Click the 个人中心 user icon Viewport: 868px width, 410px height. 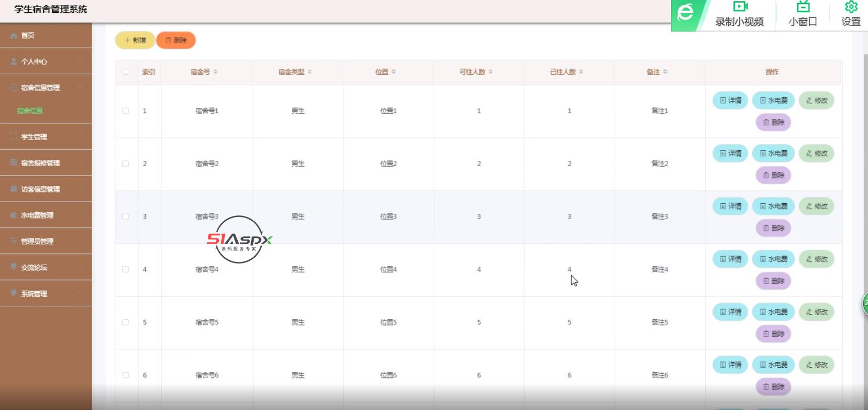[14, 61]
